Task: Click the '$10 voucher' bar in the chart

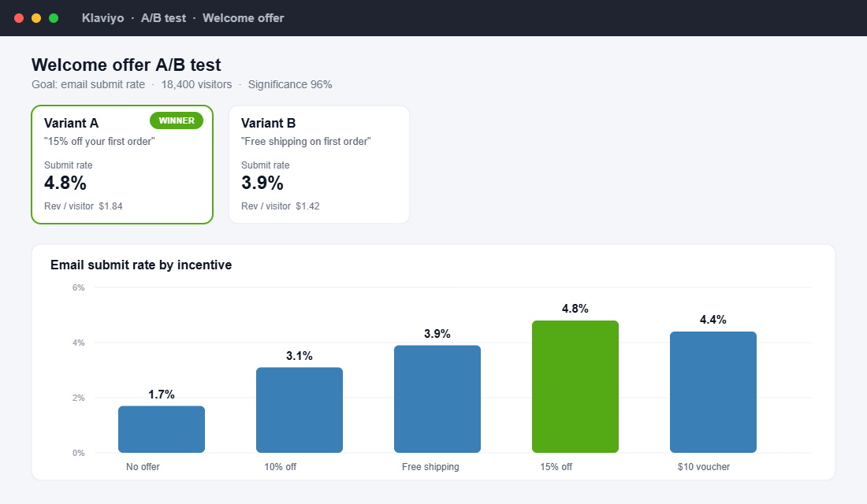Action: 713,392
